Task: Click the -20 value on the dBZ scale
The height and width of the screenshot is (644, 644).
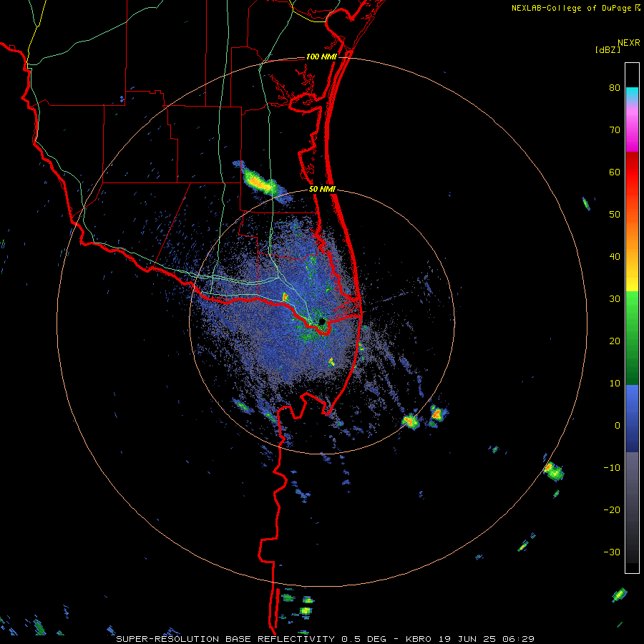Action: (612, 510)
